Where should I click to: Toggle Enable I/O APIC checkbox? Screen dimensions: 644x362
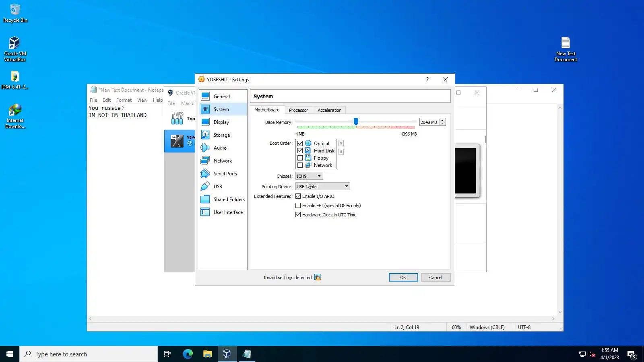(x=298, y=196)
